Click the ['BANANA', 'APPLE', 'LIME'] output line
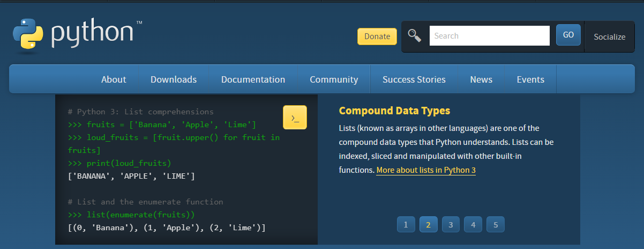Image resolution: width=644 pixels, height=249 pixels. pyautogui.click(x=131, y=176)
